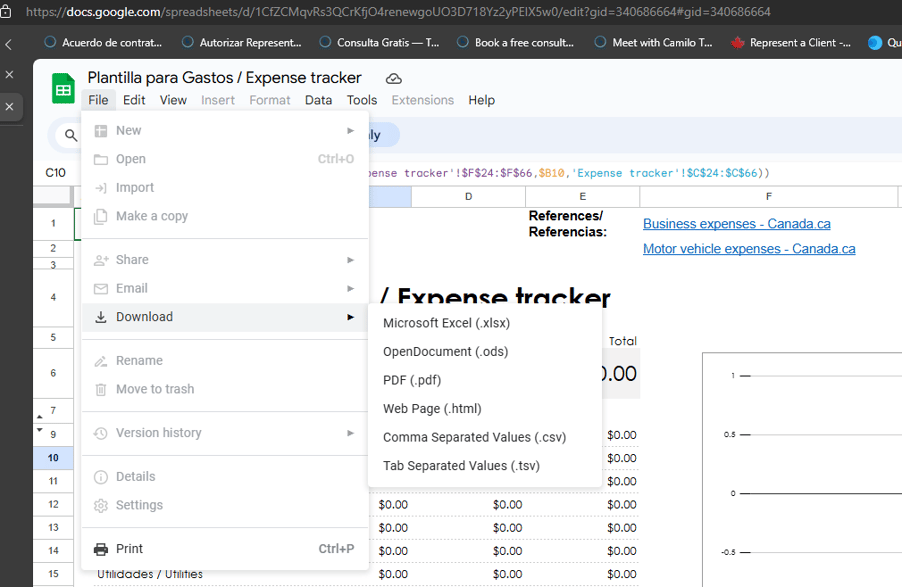Select column F header

[769, 197]
